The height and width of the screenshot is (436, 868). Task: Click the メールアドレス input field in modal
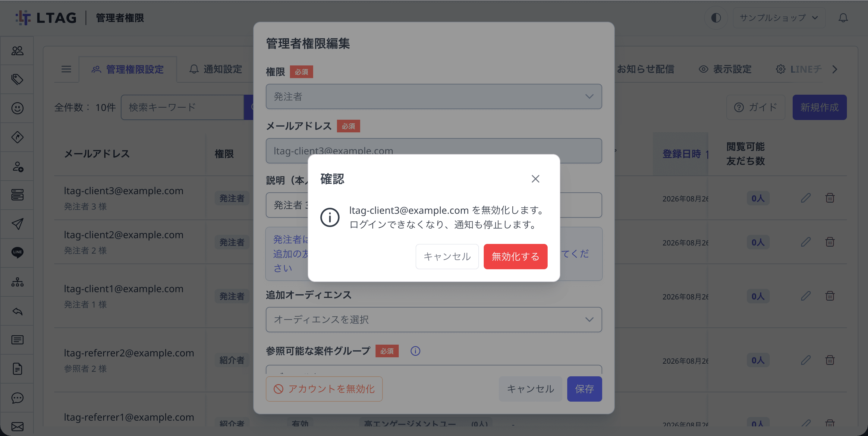pos(434,151)
